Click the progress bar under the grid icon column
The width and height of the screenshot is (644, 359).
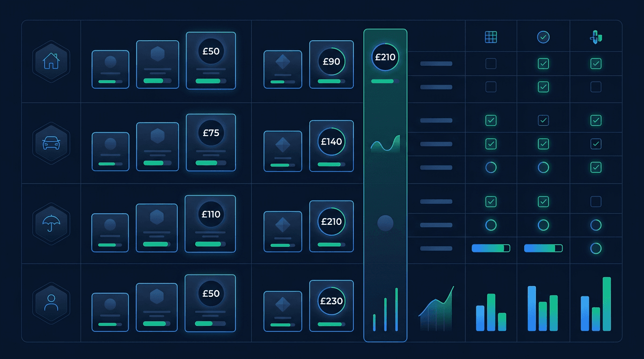490,248
